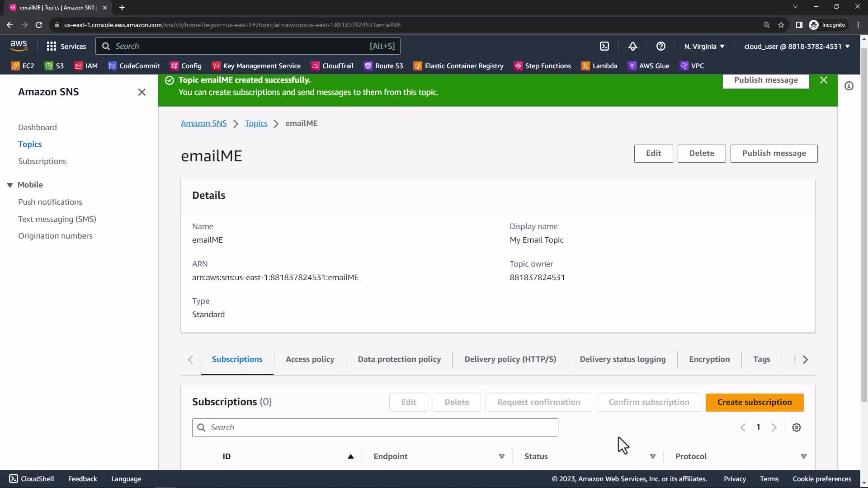Collapse the Mobile section in sidebar
The height and width of the screenshot is (488, 868).
coord(10,185)
